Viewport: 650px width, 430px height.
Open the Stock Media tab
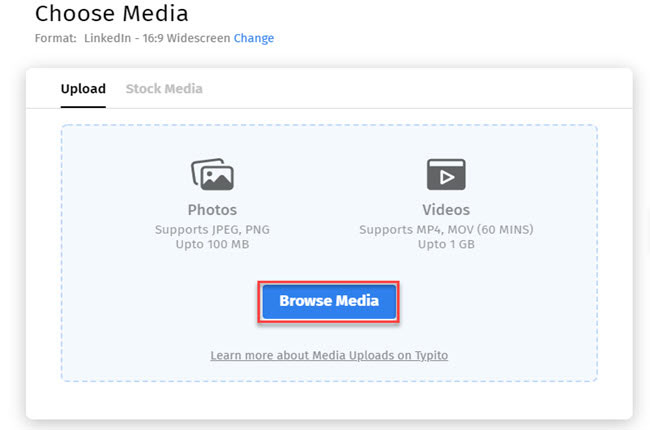coord(164,89)
